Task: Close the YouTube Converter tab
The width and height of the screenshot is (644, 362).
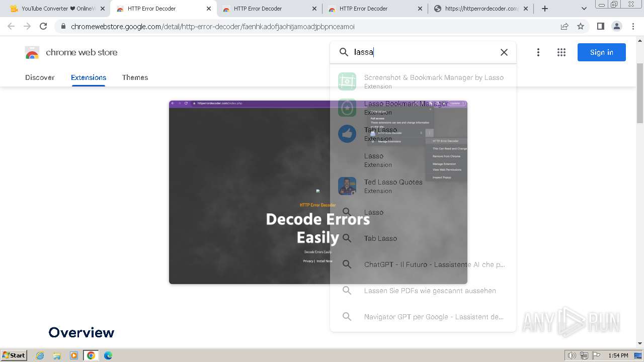Action: (103, 9)
